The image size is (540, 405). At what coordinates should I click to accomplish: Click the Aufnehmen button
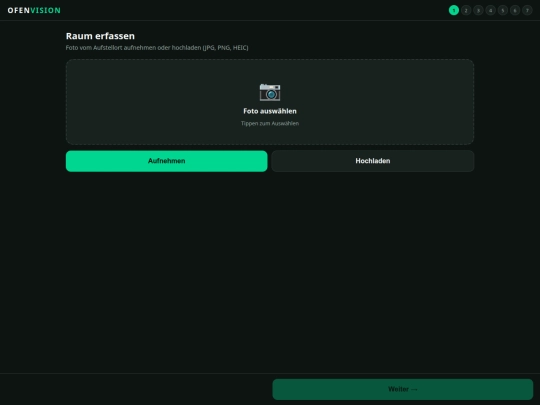166,161
